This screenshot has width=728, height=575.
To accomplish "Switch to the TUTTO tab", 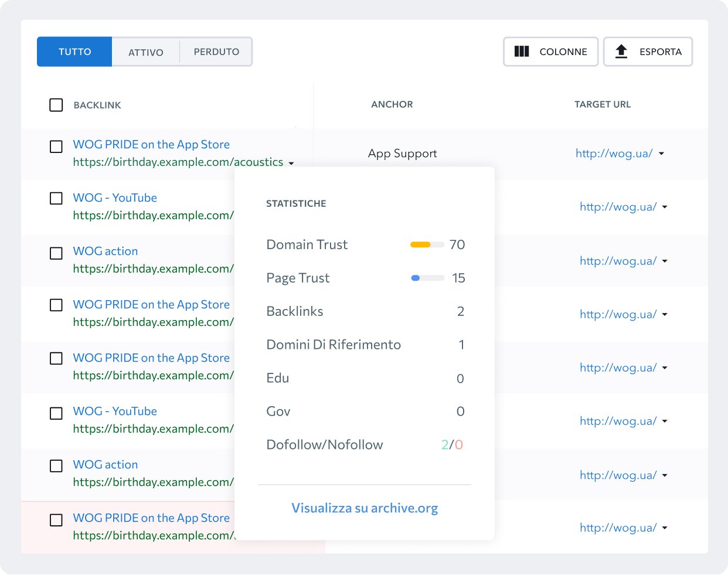I will click(x=74, y=52).
